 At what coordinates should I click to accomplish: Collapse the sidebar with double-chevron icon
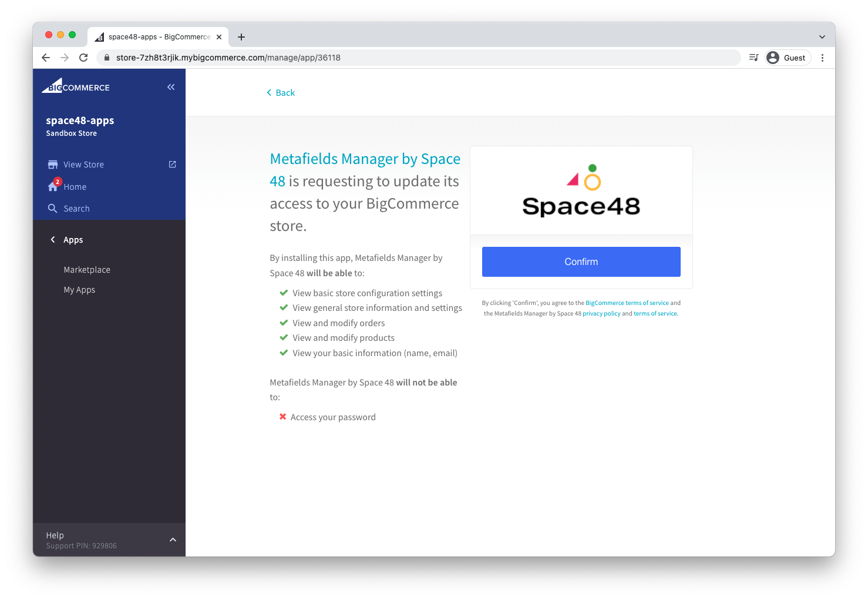(171, 87)
